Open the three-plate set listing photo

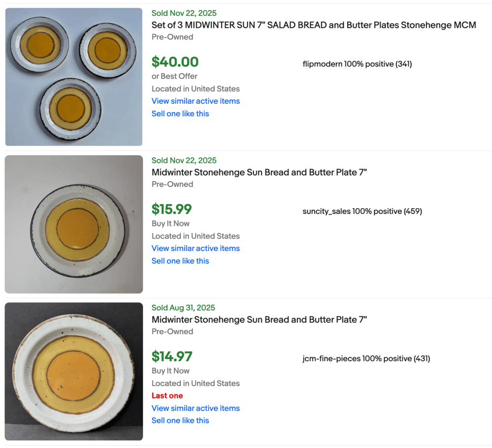(74, 77)
